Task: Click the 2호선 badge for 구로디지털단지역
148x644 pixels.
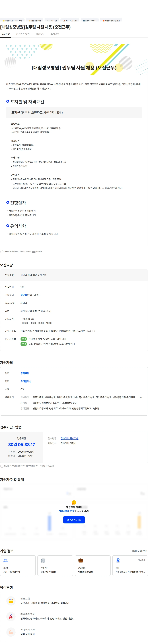Action: 24,344
